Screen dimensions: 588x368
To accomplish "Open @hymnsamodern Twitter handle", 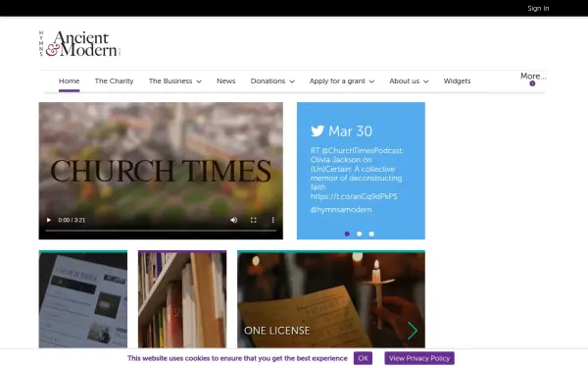I will (x=341, y=210).
